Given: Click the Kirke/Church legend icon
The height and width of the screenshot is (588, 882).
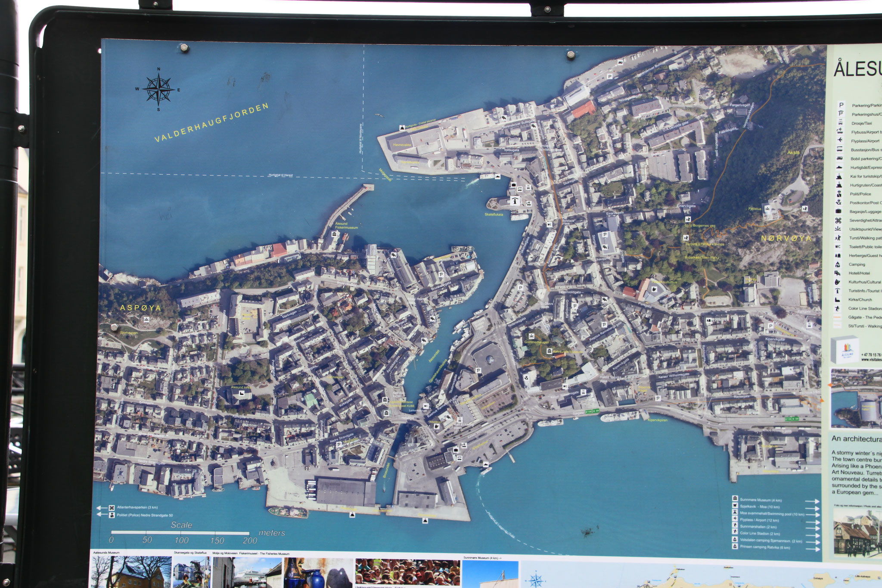Looking at the screenshot, I should (838, 299).
